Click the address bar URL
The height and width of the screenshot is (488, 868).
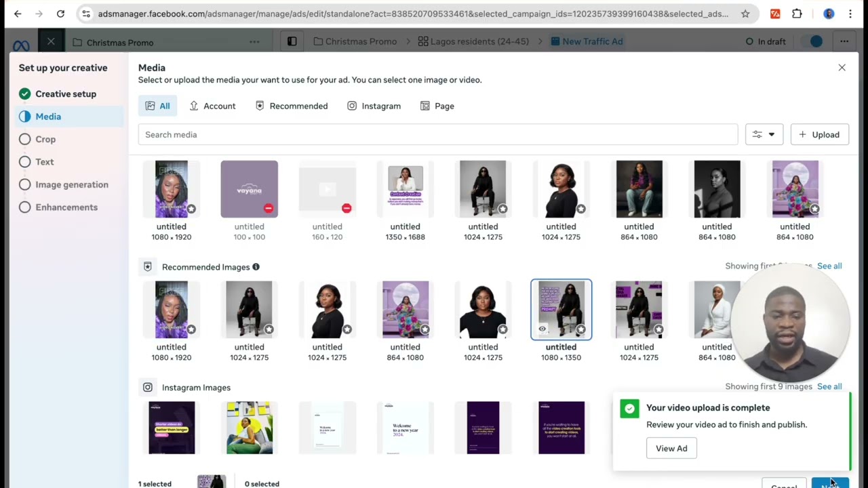[413, 14]
